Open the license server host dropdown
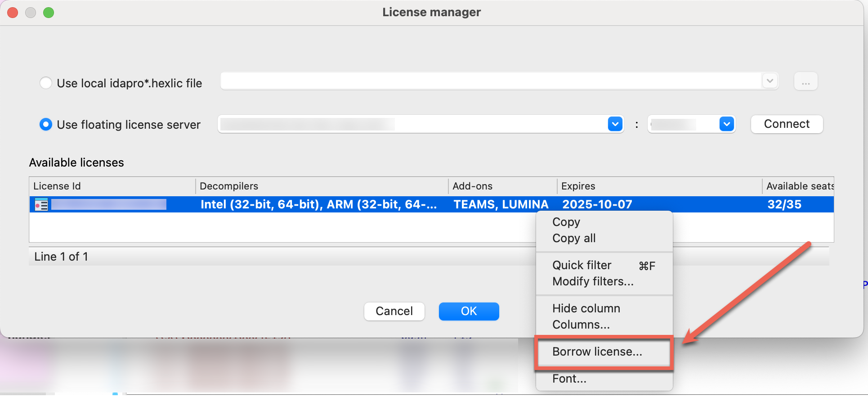This screenshot has width=868, height=397. tap(615, 124)
